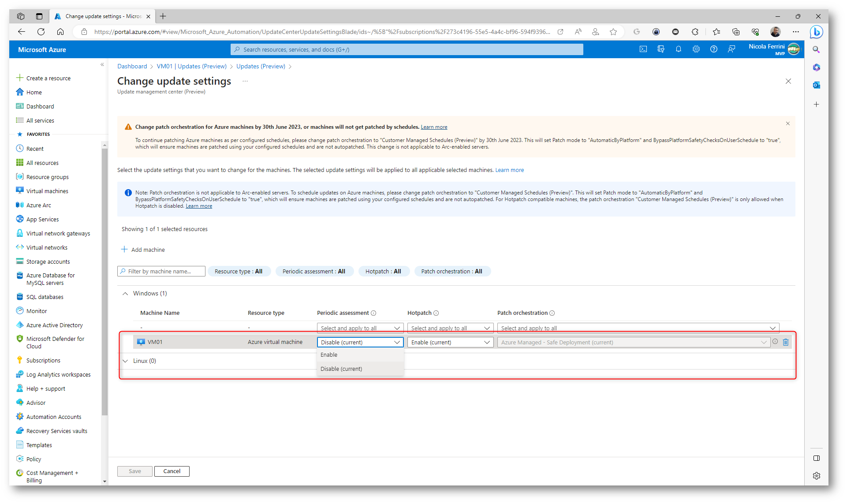Open Monitor in sidebar
The width and height of the screenshot is (847, 504).
(x=37, y=311)
